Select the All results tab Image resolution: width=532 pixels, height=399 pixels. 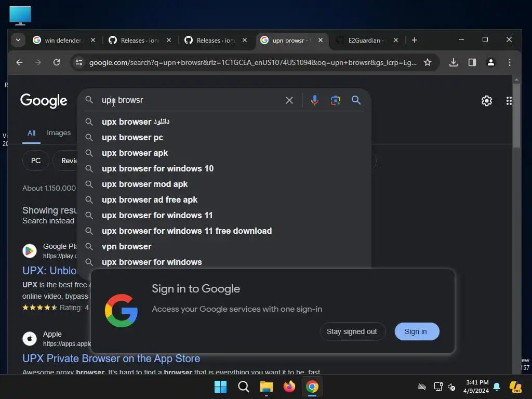click(31, 134)
